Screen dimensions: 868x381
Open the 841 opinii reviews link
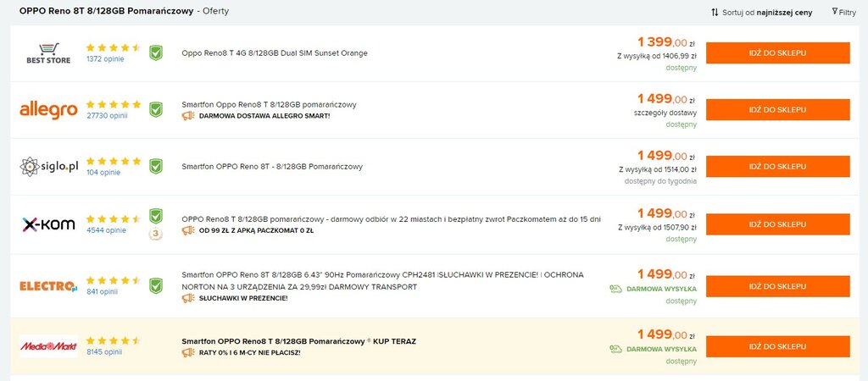[x=102, y=292]
